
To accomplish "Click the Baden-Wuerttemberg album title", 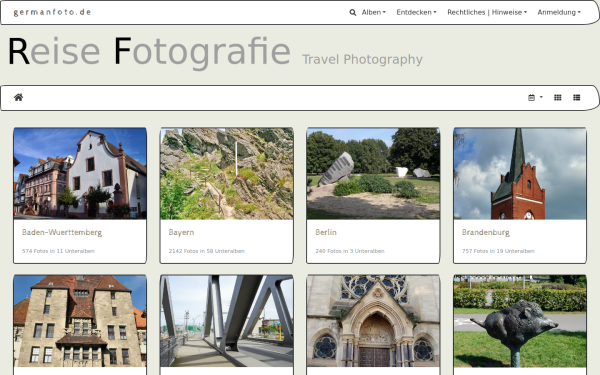I will point(62,232).
